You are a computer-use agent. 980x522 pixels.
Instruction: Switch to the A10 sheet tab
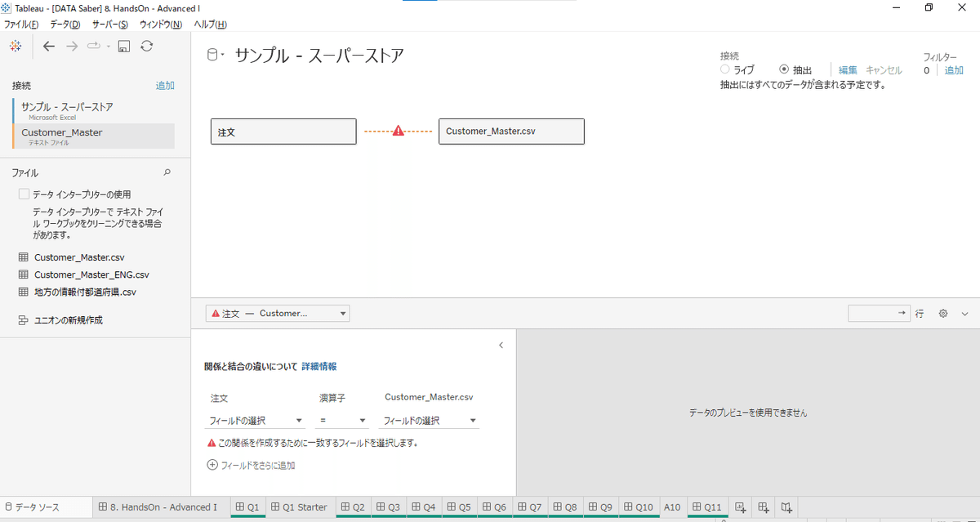point(672,507)
